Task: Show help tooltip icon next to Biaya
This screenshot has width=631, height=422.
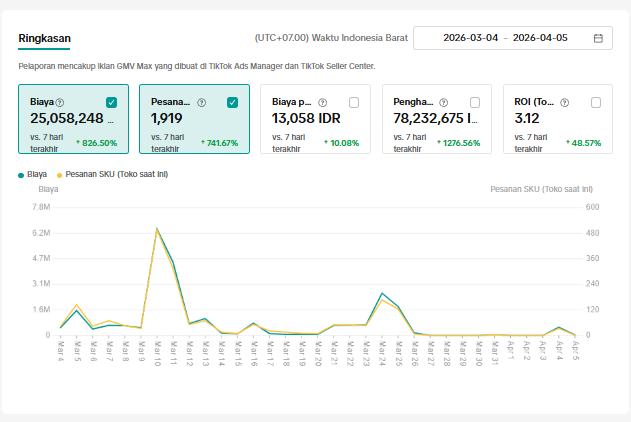Action: [60, 103]
